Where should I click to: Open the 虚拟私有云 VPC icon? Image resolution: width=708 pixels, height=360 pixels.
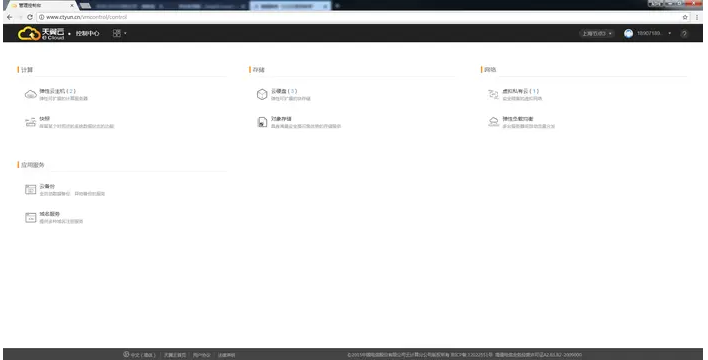tap(494, 94)
